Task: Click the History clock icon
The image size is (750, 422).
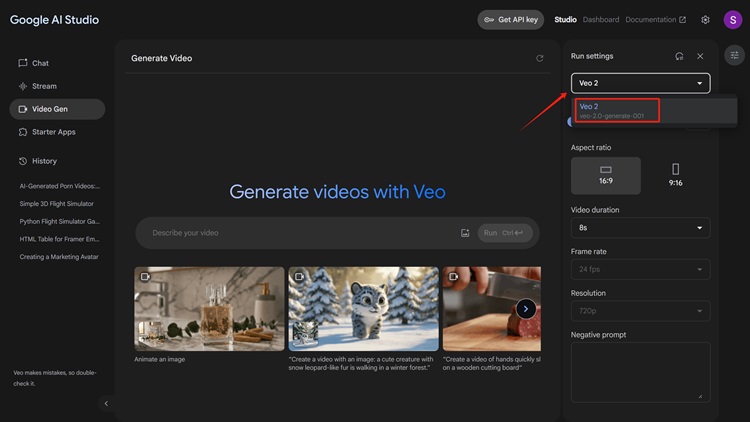Action: [22, 161]
